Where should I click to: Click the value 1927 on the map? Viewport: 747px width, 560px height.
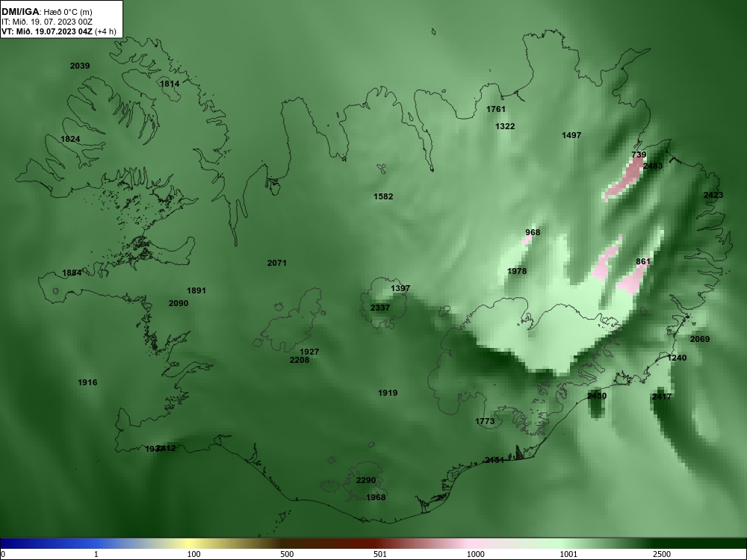pos(309,352)
